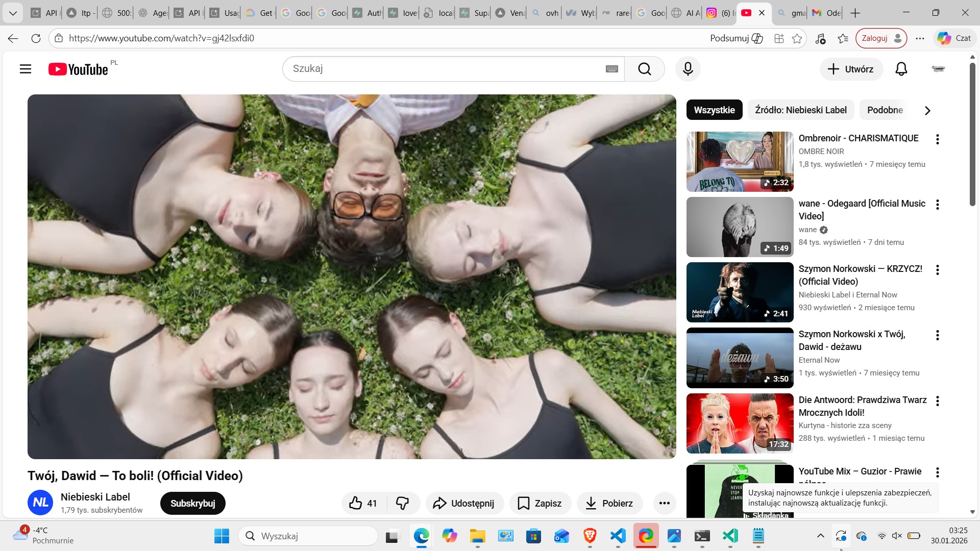Click the voice search microphone icon

(688, 69)
